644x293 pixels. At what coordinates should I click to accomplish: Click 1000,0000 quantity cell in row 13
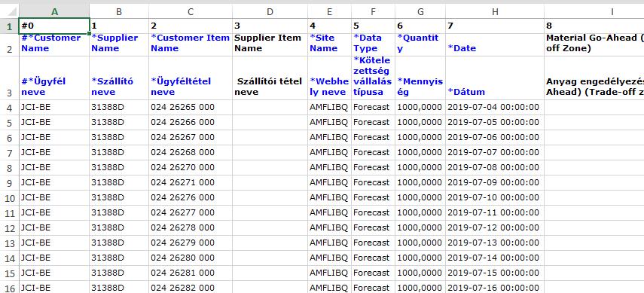click(x=420, y=243)
